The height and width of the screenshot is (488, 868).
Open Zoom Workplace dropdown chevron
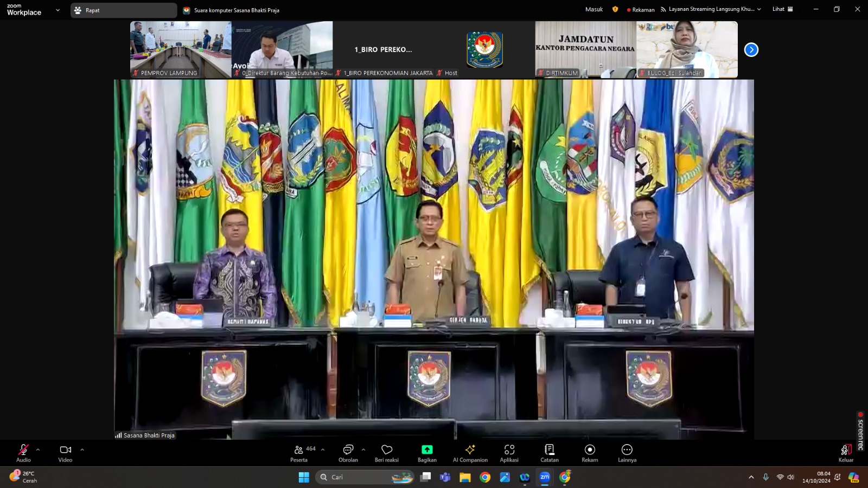point(58,10)
